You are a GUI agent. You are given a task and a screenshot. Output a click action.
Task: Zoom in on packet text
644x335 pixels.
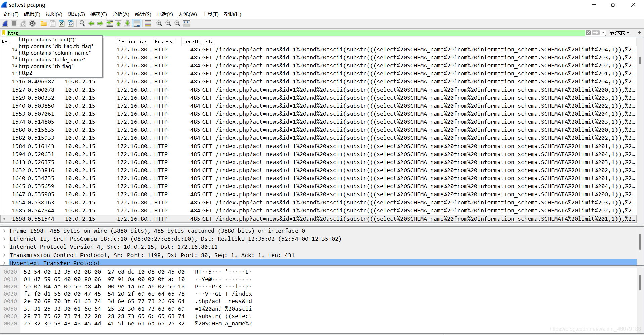point(159,23)
